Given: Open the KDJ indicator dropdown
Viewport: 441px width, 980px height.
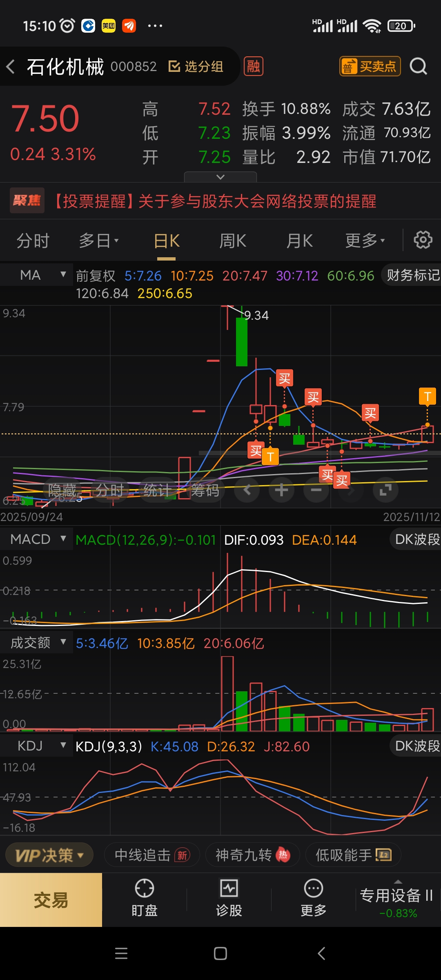Looking at the screenshot, I should (37, 746).
